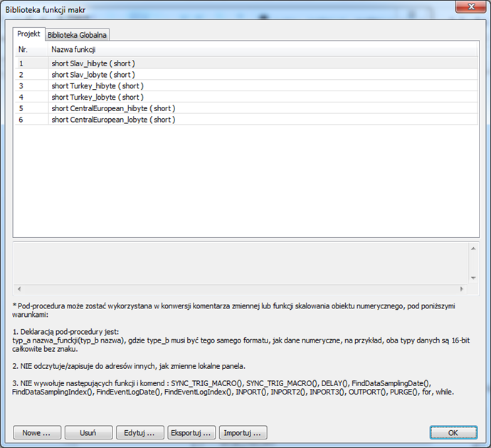The image size is (491, 448).
Task: Click the Nowe ... button
Action: [x=37, y=432]
